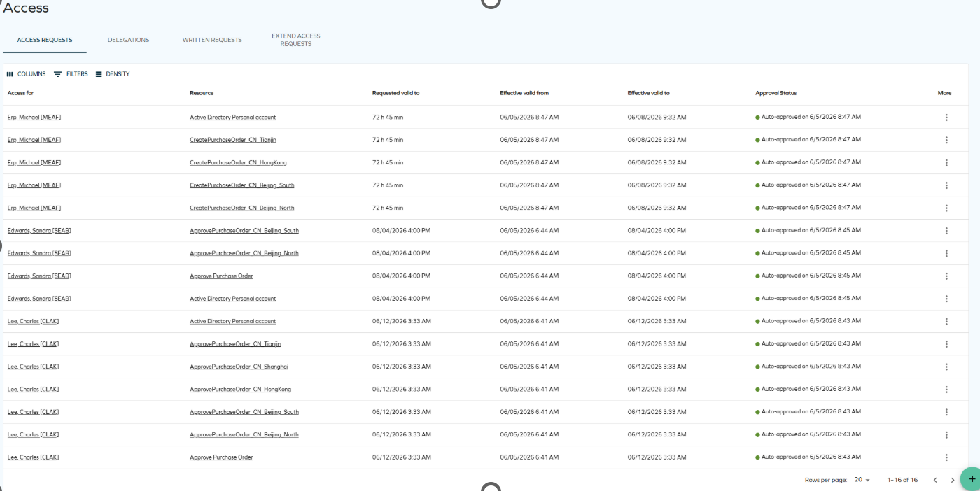Viewport: 980px width, 491px height.
Task: Open more menu for CreatePurchaseOrder_CN_Beijing_South row
Action: (946, 185)
